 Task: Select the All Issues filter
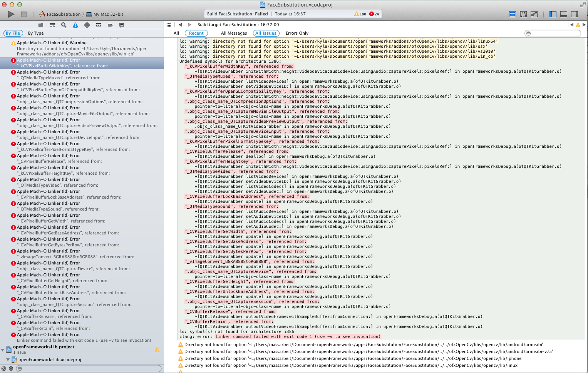pyautogui.click(x=266, y=33)
